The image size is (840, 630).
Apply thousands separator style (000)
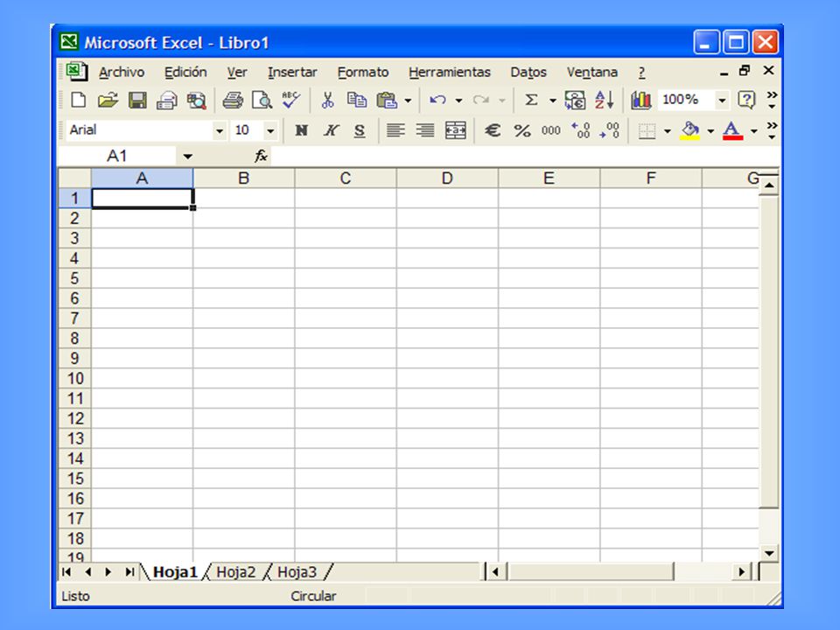point(550,130)
